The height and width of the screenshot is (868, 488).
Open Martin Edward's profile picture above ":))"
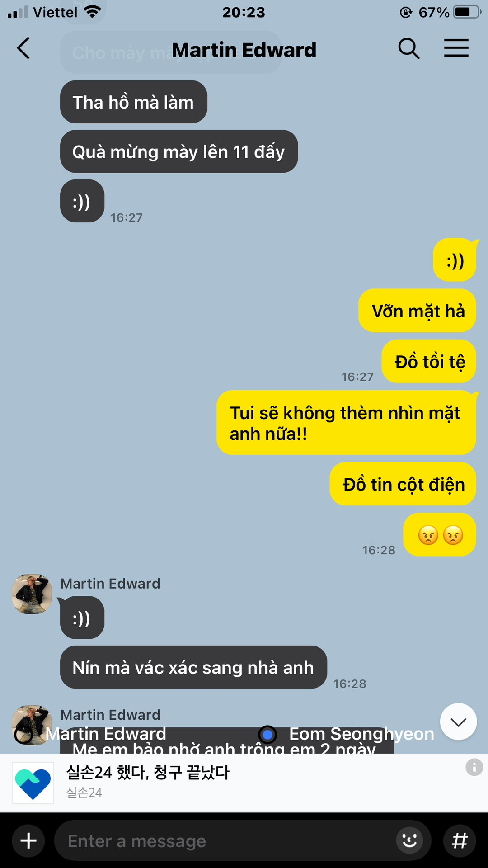pos(32,594)
